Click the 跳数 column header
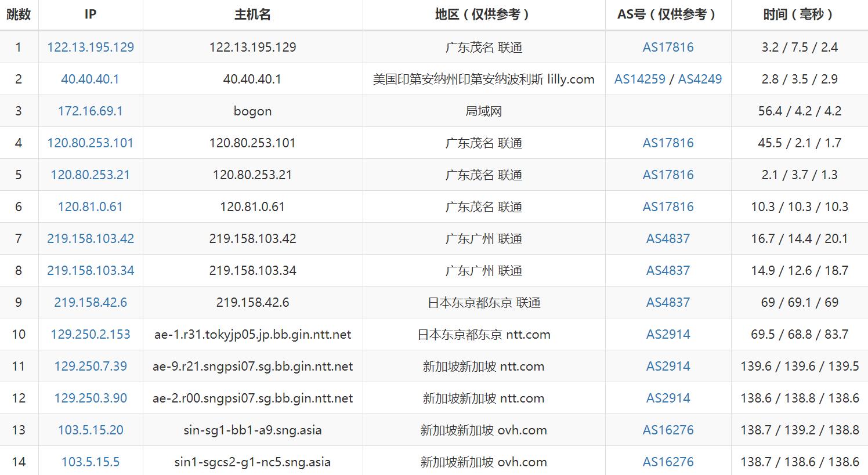The image size is (868, 475). [x=19, y=14]
